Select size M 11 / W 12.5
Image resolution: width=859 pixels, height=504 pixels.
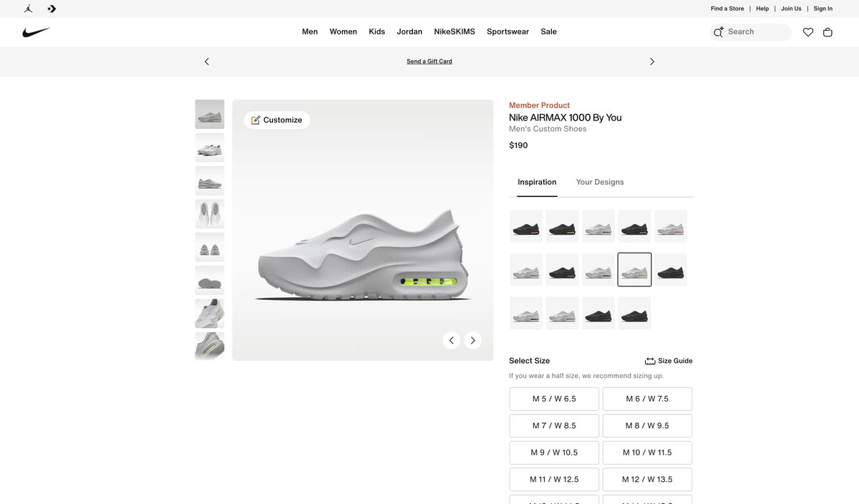(x=554, y=480)
